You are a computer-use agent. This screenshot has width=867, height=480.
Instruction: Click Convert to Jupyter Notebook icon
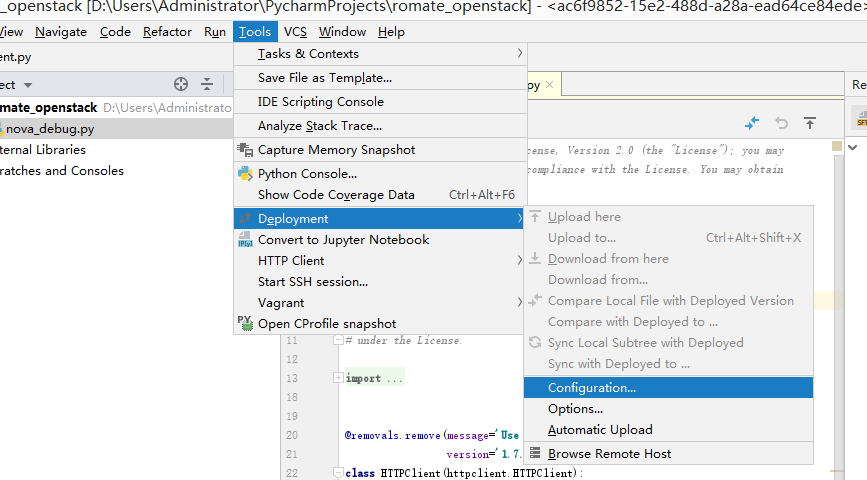pyautogui.click(x=245, y=239)
